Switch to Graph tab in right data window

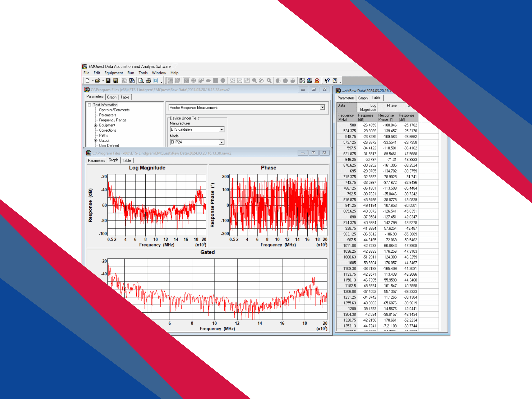[363, 98]
